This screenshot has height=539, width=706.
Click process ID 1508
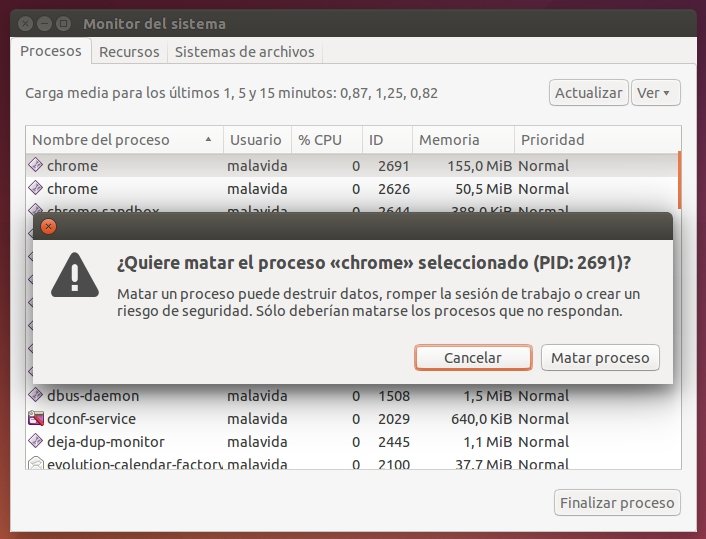coord(394,396)
